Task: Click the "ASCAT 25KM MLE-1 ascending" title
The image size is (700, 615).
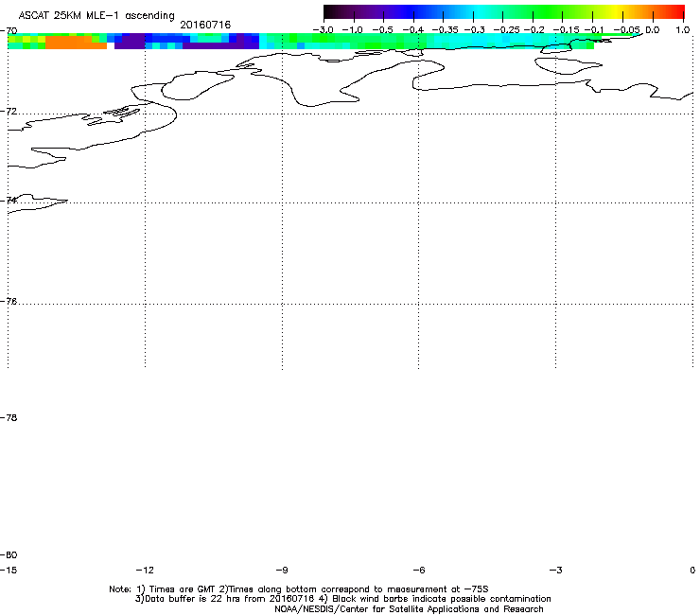Action: click(96, 15)
